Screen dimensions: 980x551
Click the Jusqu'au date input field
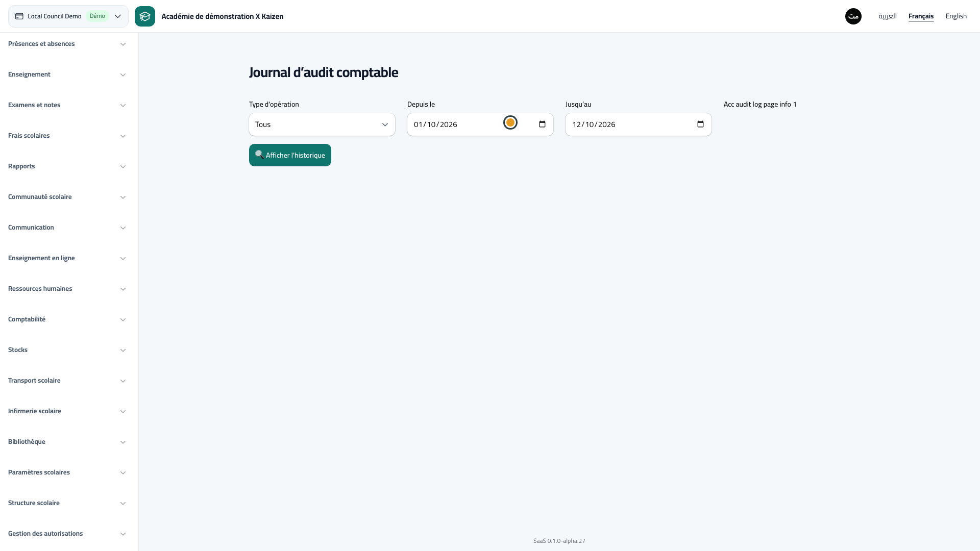coord(639,124)
